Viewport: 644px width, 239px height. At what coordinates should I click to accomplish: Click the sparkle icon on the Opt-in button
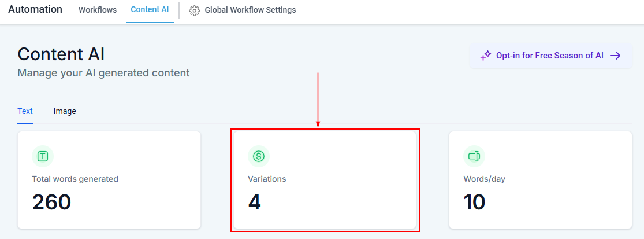(486, 56)
